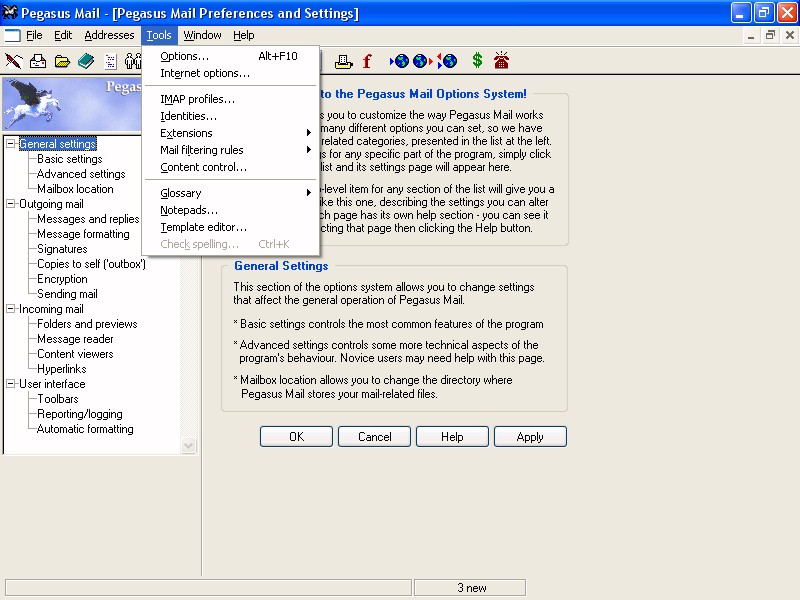
Task: Restore the inner preferences child window
Action: tap(770, 35)
